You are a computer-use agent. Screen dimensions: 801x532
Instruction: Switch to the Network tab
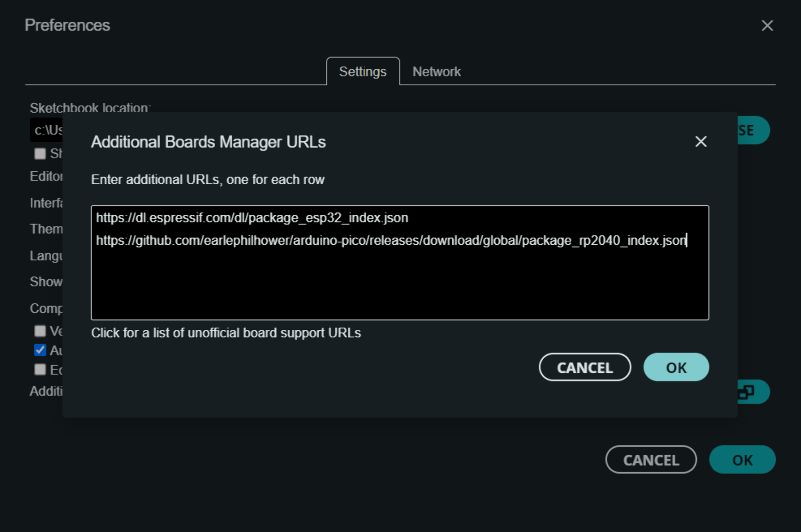tap(436, 72)
